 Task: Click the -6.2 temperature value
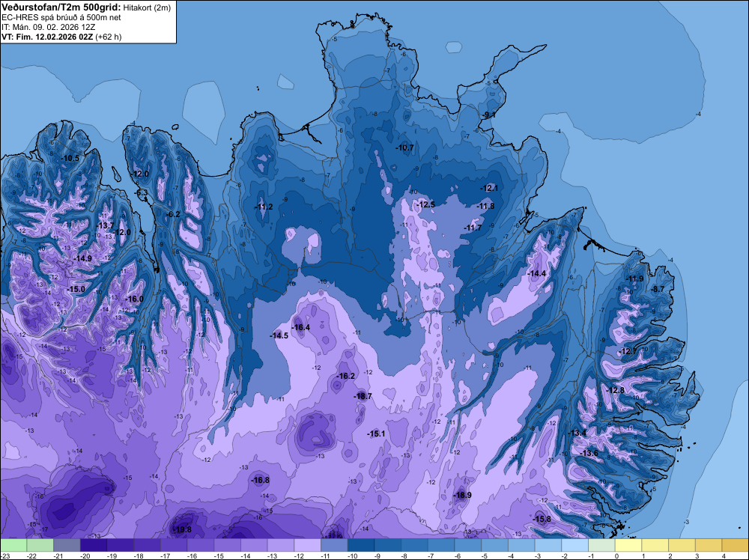click(x=174, y=214)
